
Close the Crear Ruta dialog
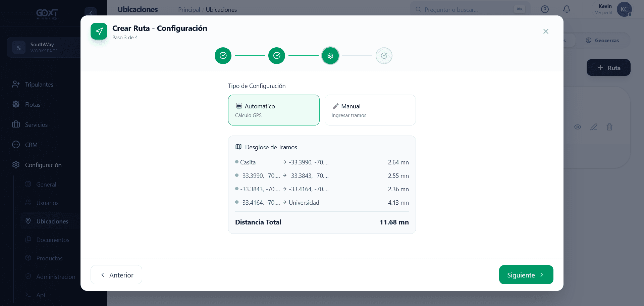click(x=546, y=31)
